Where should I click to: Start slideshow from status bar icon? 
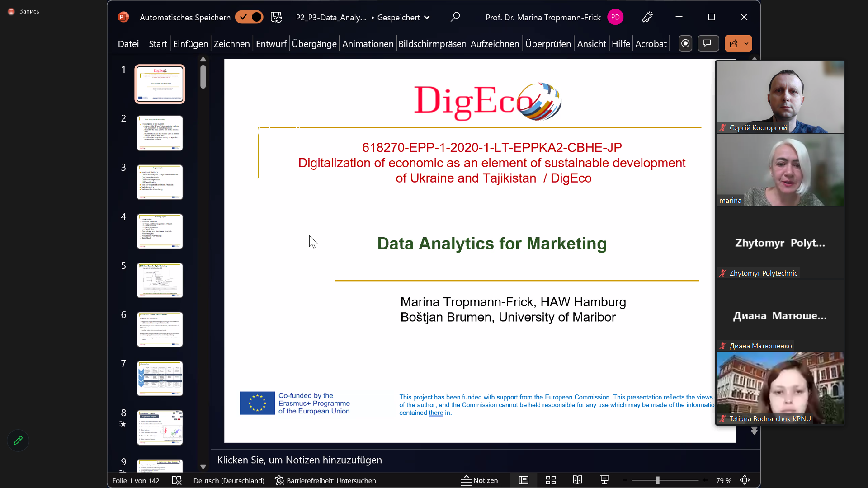[x=604, y=480]
